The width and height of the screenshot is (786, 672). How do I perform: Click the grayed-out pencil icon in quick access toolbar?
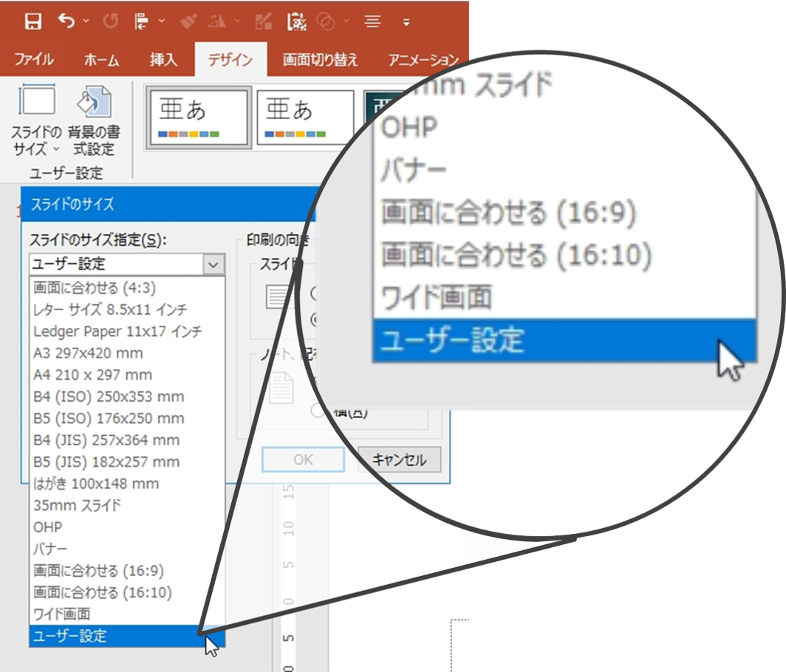click(x=263, y=21)
